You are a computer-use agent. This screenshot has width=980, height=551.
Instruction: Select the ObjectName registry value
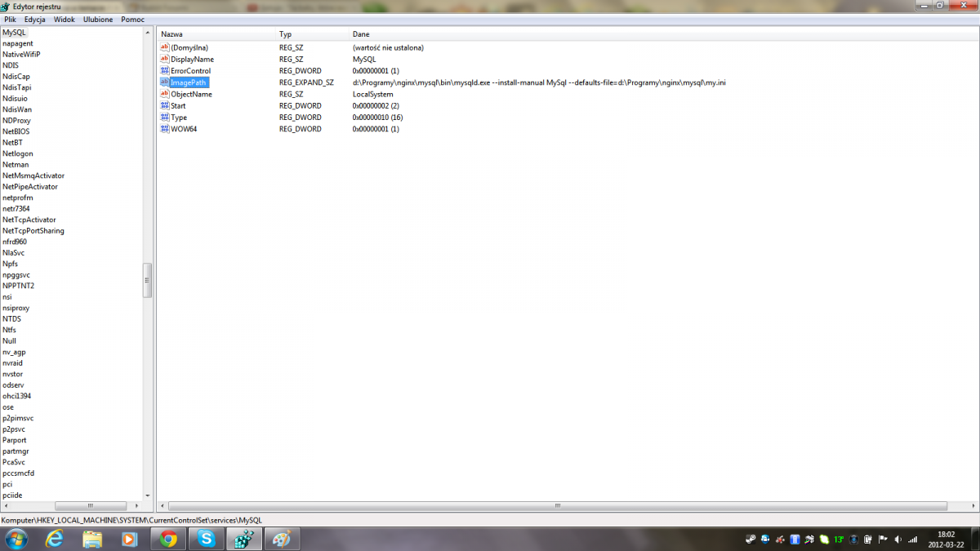[x=191, y=94]
